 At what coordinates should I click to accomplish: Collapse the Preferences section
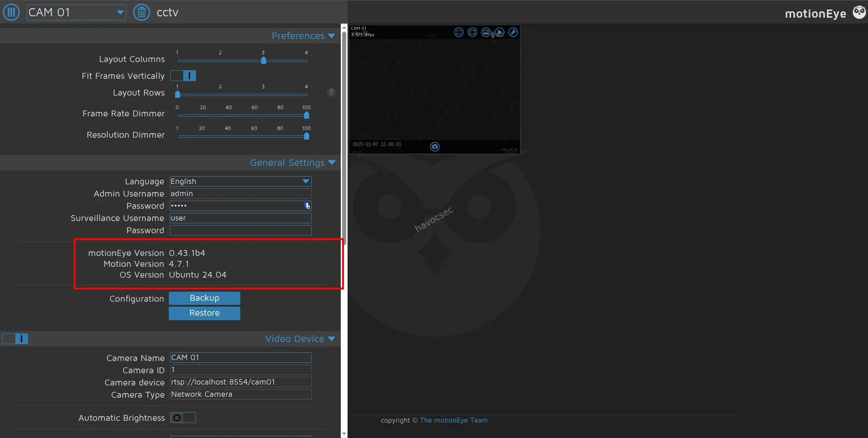pyautogui.click(x=332, y=36)
